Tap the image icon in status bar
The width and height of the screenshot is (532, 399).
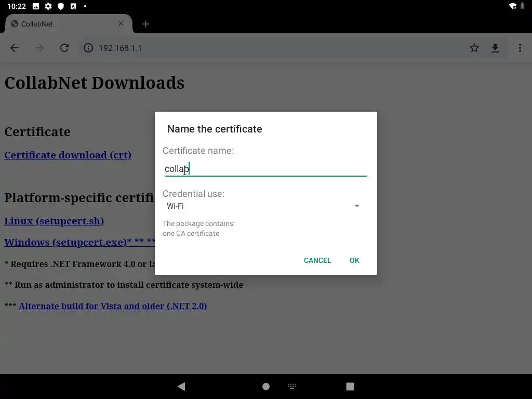click(36, 6)
